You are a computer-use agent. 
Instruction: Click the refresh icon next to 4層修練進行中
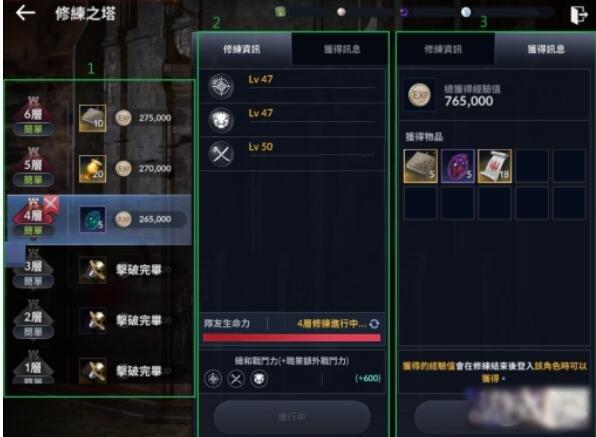pos(374,324)
